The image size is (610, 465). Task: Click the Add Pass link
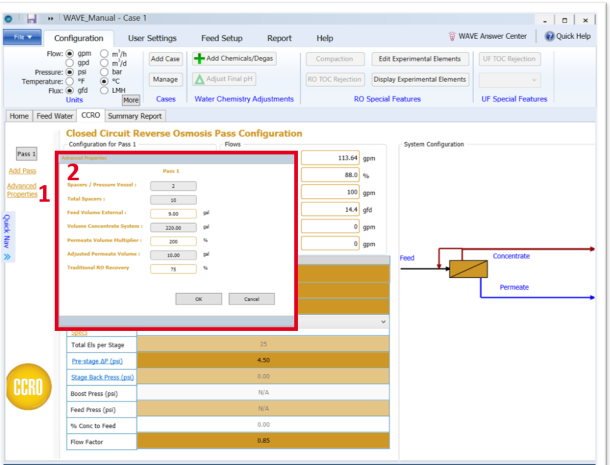click(x=22, y=171)
